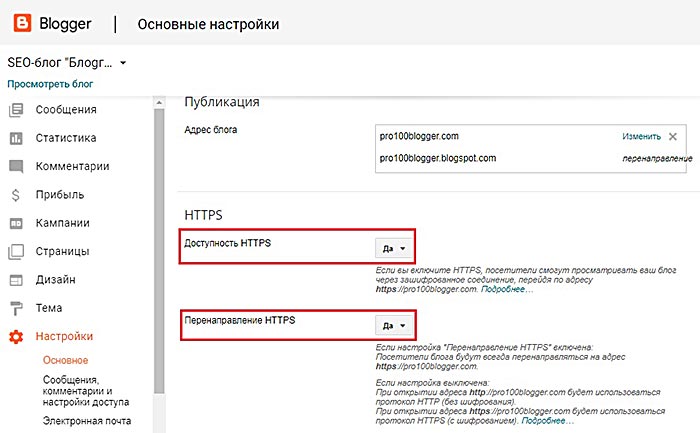Click the Просмотреть блог link
This screenshot has height=433, width=700.
(50, 84)
